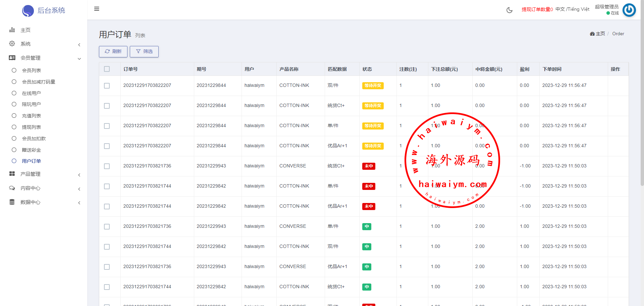The image size is (644, 306).
Task: Toggle dark mode with the moon icon
Action: pyautogui.click(x=509, y=10)
